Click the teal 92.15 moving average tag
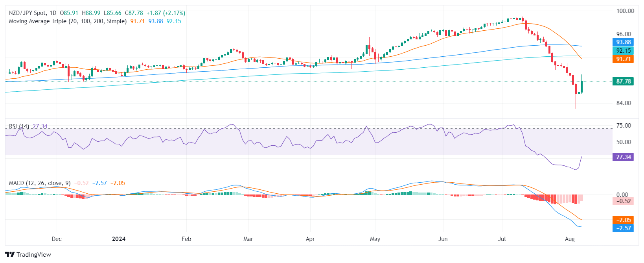Image resolution: width=644 pixels, height=263 pixels. click(x=623, y=51)
